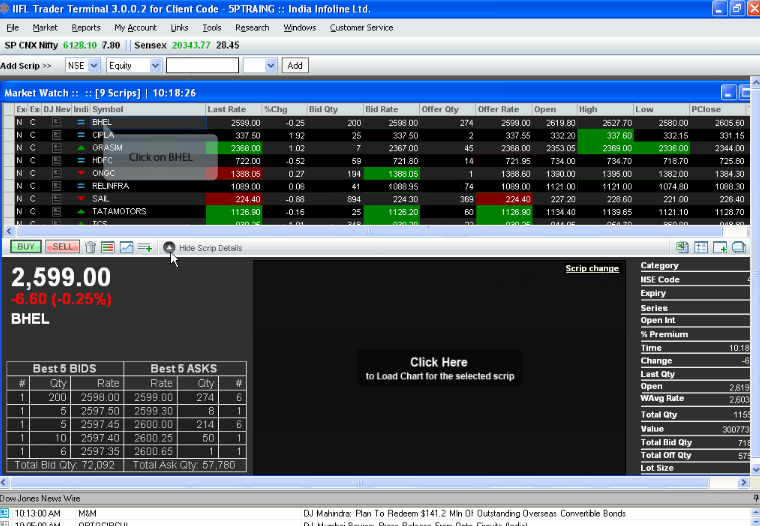Viewport: 760px width, 526px height.
Task: Click the add scrip rows icon with plus
Action: click(x=144, y=247)
